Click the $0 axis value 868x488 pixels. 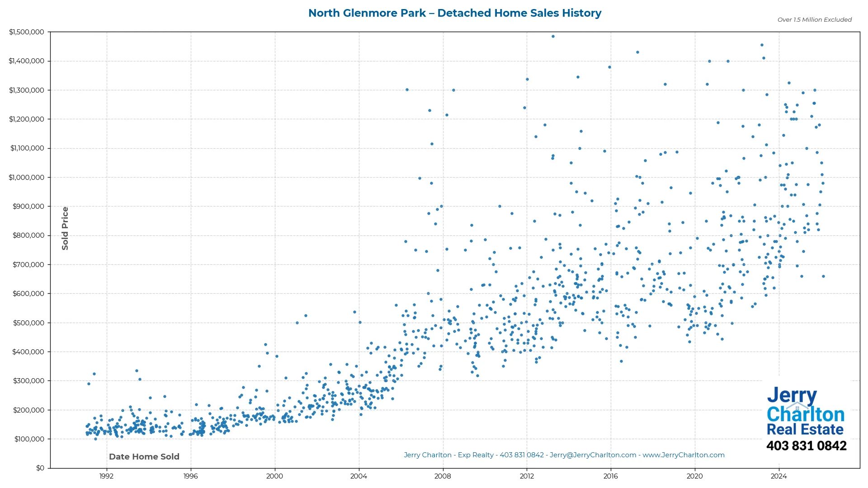pyautogui.click(x=40, y=468)
